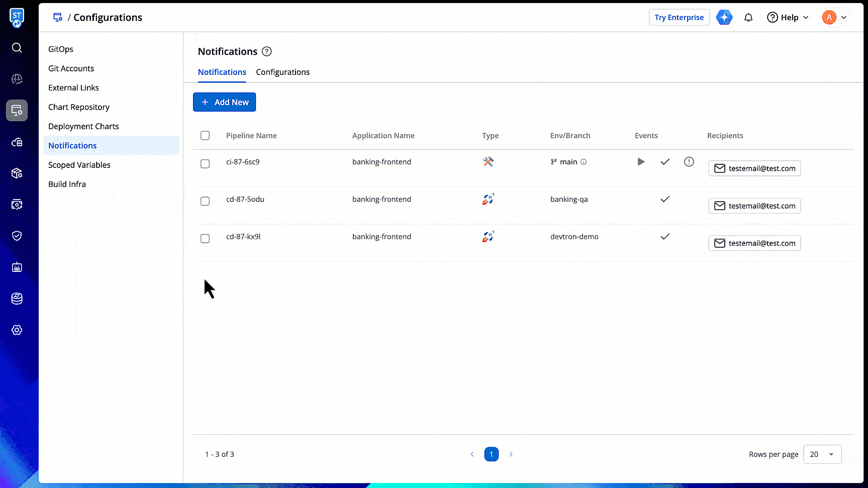The height and width of the screenshot is (488, 868).
Task: Click the help icon next to the Notifications heading
Action: click(x=267, y=51)
